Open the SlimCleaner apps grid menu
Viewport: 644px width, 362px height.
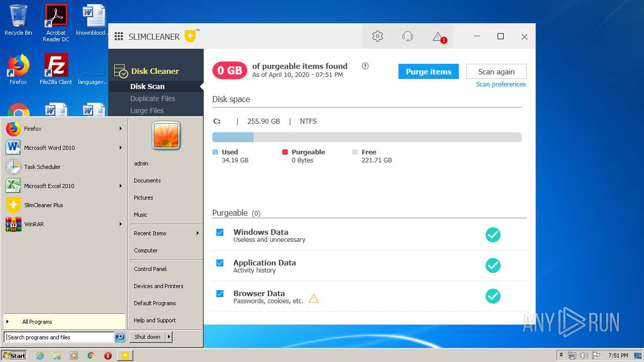point(119,36)
